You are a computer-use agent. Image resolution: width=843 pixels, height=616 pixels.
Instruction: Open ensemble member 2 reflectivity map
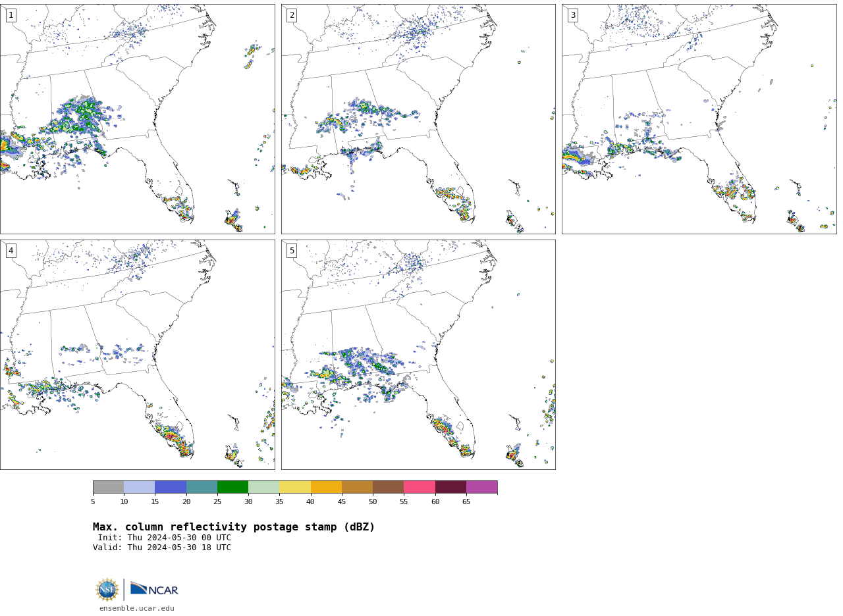pyautogui.click(x=418, y=119)
